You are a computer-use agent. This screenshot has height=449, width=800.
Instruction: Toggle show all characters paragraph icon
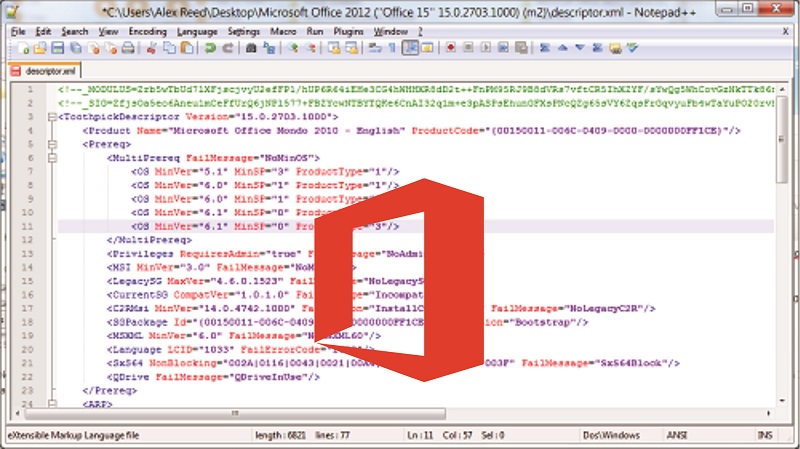pyautogui.click(x=392, y=48)
